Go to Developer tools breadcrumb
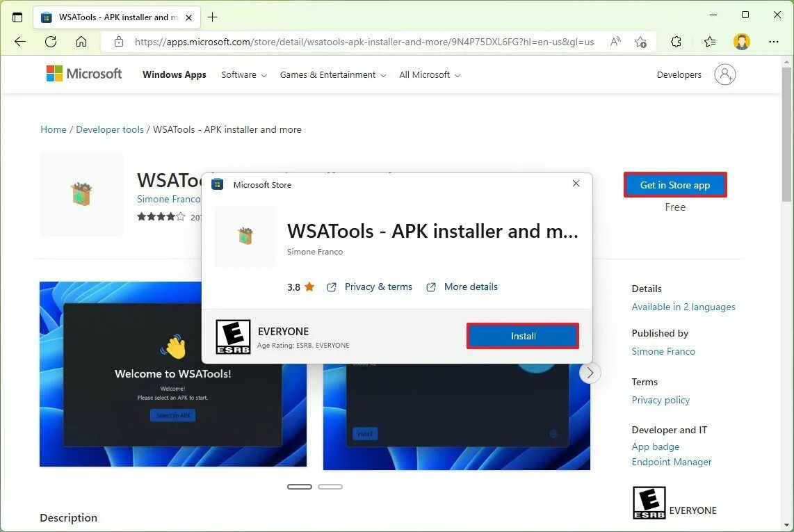Screen dimensions: 794x532 pos(109,129)
